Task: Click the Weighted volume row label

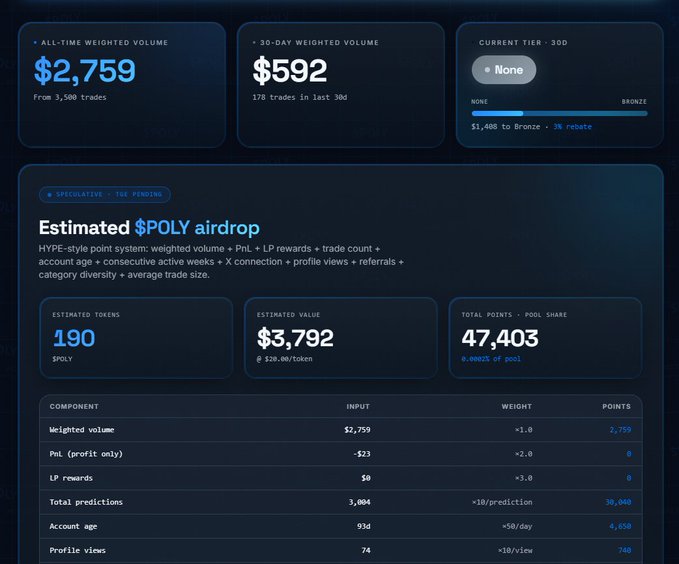Action: (x=82, y=430)
